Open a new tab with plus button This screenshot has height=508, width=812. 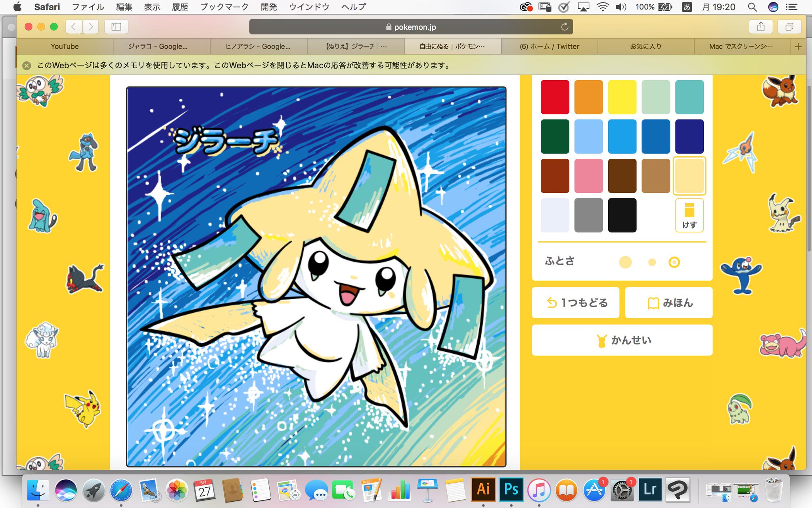798,46
